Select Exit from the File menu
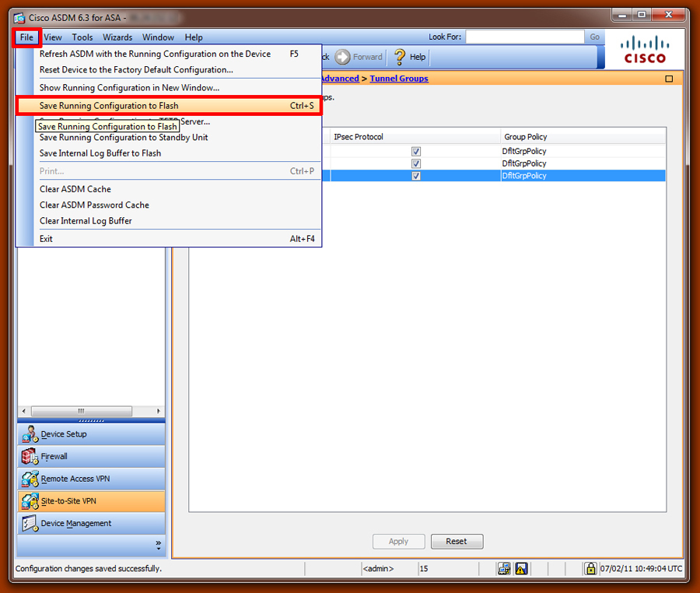 point(169,239)
